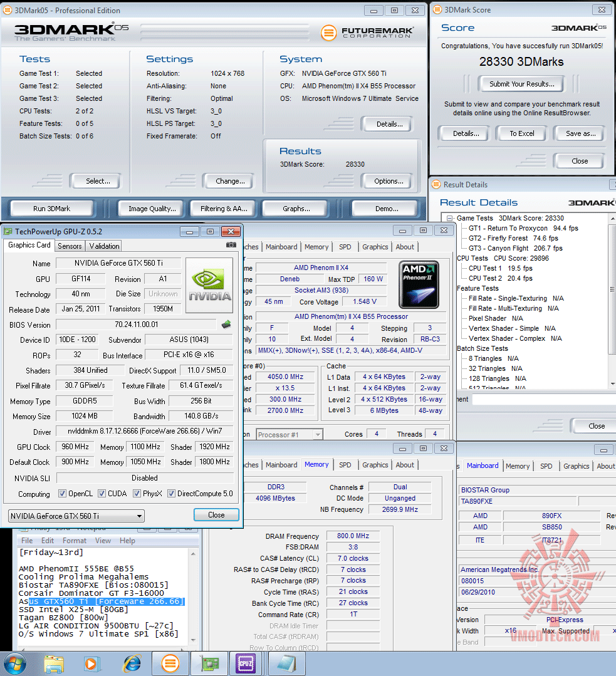Image resolution: width=616 pixels, height=676 pixels.
Task: Click Submit Your Results... button
Action: pyautogui.click(x=521, y=84)
